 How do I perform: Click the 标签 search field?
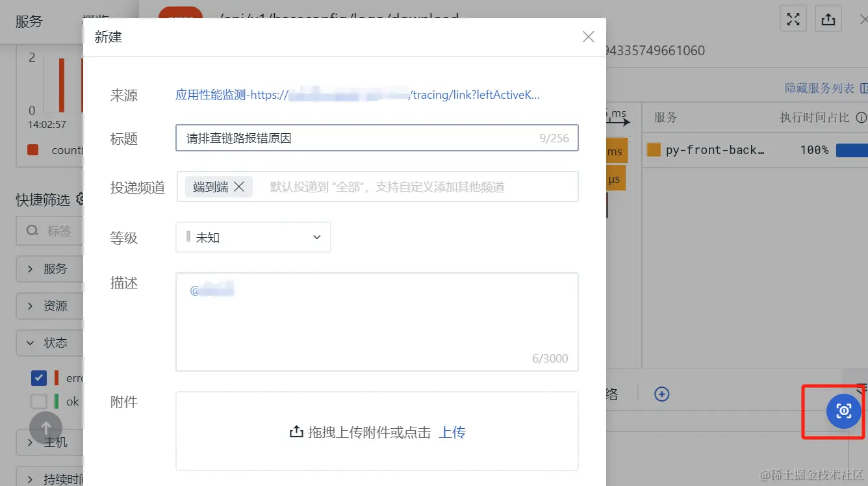[x=50, y=231]
